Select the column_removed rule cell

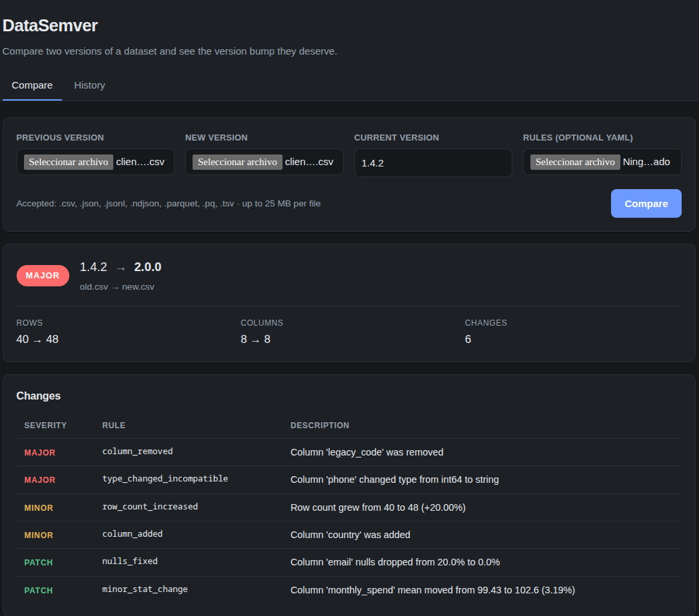coord(137,452)
